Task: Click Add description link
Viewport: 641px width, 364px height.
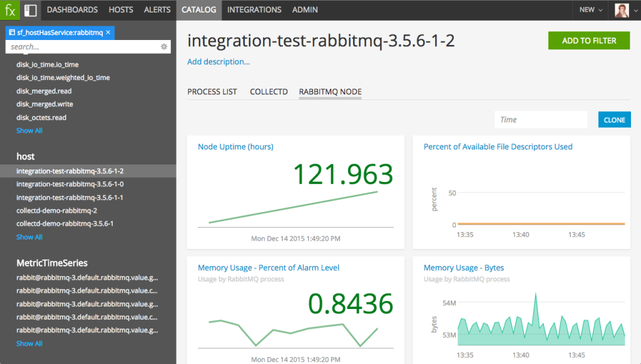Action: [x=218, y=62]
